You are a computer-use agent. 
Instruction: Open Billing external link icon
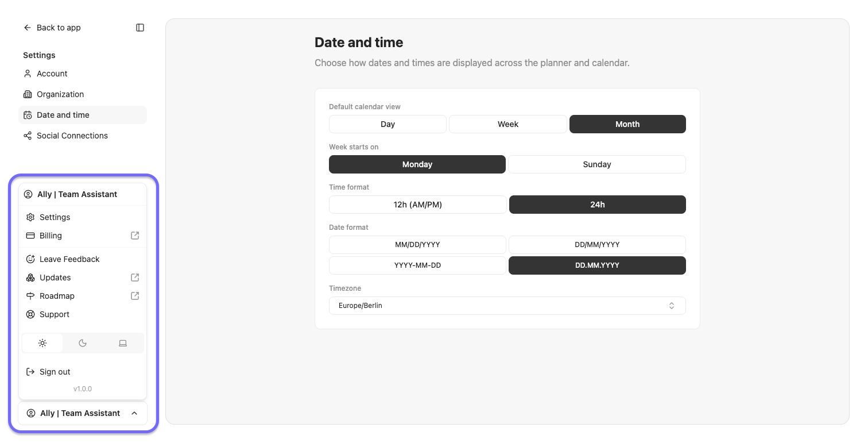(x=135, y=236)
